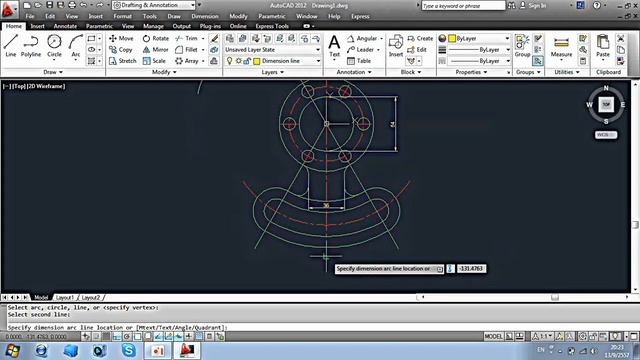
Task: Click the Erase tool icon
Action: 214,38
